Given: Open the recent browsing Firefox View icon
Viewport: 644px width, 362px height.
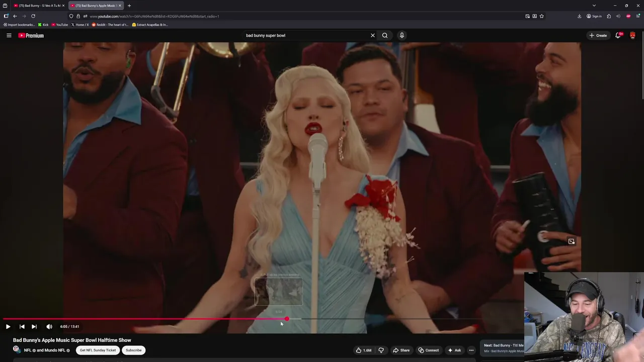Looking at the screenshot, I should click(5, 6).
